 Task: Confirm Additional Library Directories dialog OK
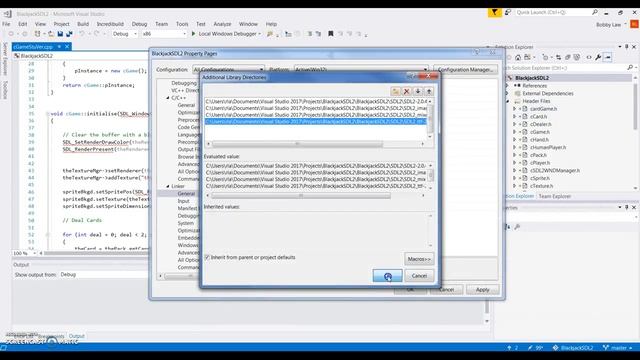click(x=387, y=276)
